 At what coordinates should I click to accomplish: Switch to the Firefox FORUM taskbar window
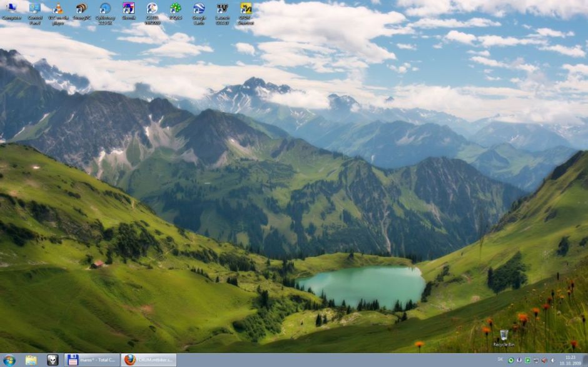click(x=148, y=360)
